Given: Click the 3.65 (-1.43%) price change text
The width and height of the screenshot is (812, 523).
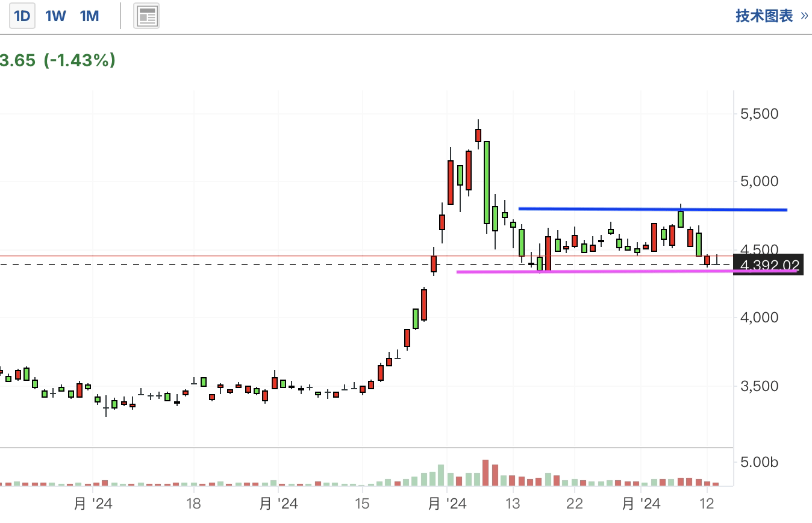Looking at the screenshot, I should click(x=58, y=60).
